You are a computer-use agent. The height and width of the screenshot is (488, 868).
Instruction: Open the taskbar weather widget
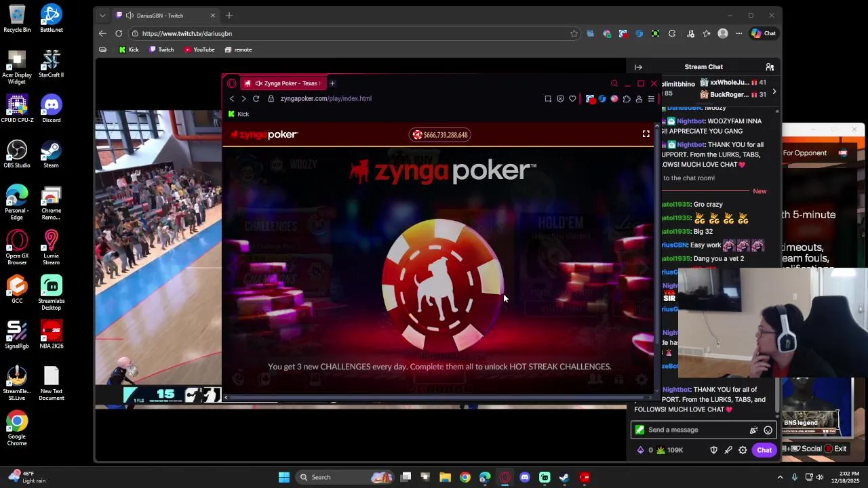pos(27,477)
